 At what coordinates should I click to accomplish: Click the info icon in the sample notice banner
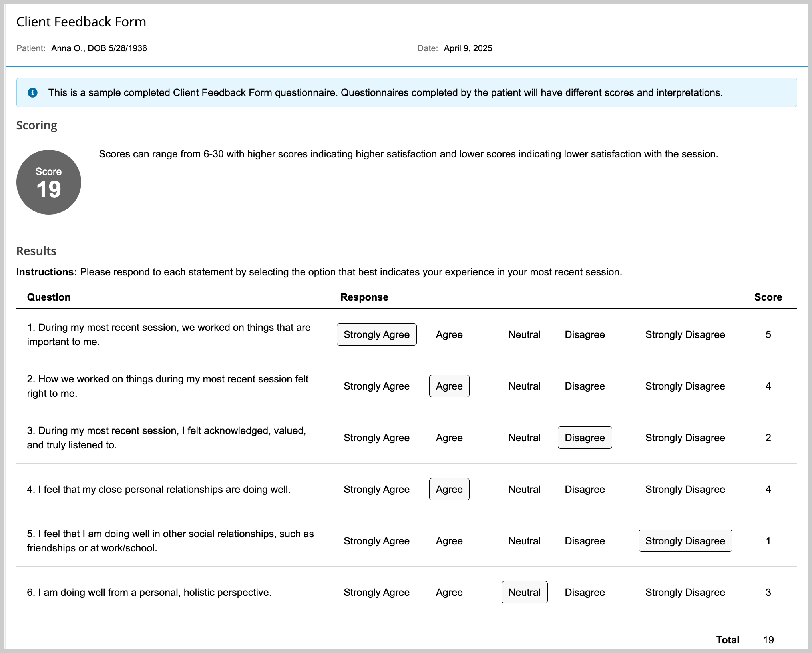(x=33, y=92)
